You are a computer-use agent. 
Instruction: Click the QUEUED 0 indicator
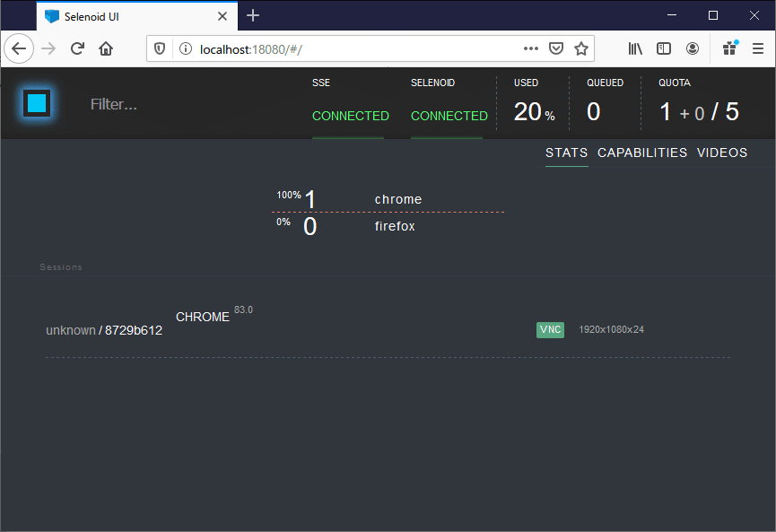pyautogui.click(x=605, y=102)
